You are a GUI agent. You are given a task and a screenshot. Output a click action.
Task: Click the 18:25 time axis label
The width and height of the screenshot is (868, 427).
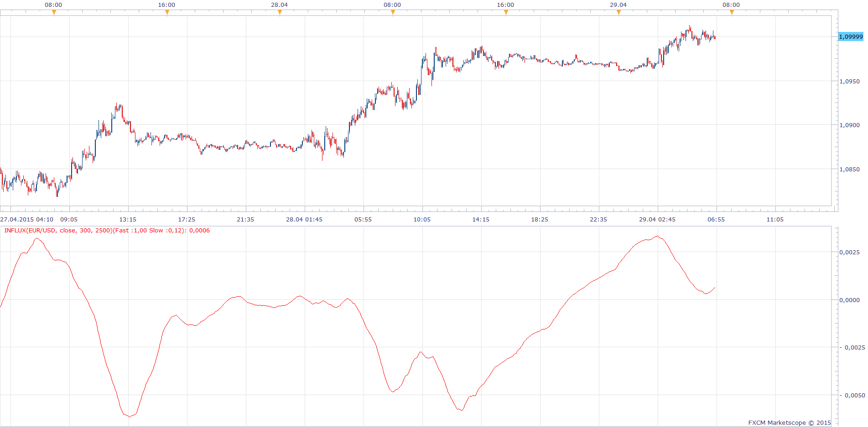pyautogui.click(x=540, y=220)
